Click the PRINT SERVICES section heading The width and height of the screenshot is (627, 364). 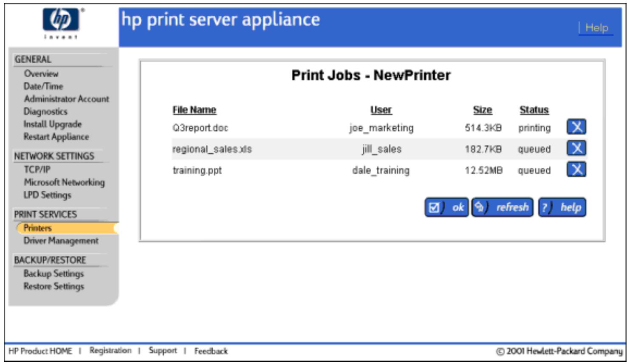coord(45,214)
